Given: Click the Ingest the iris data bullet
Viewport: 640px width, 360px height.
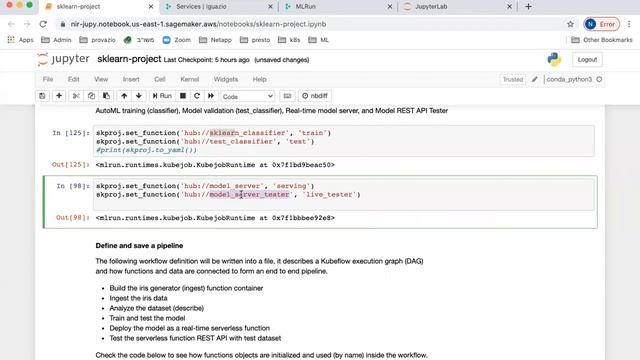Looking at the screenshot, I should click(138, 298).
